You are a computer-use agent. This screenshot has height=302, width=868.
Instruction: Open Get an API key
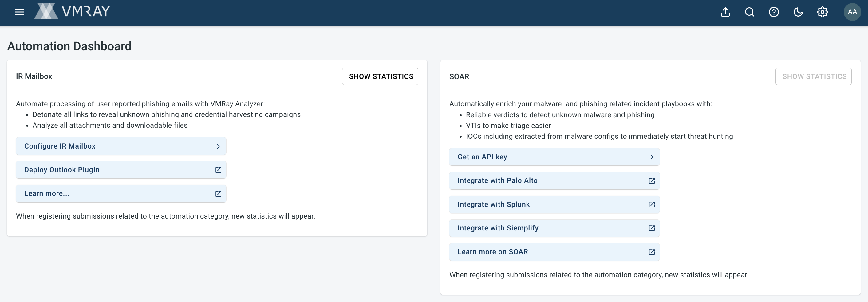click(554, 157)
